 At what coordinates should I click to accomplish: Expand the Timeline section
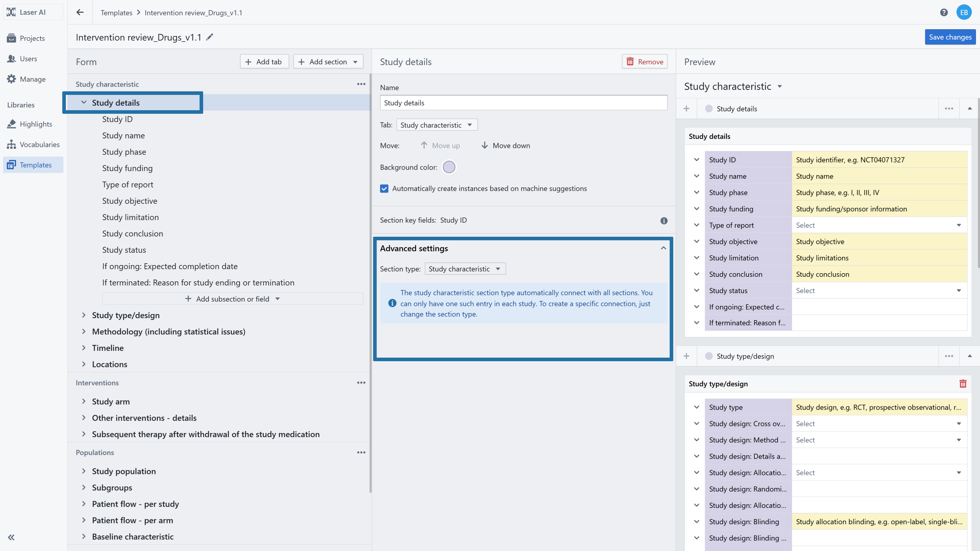tap(84, 347)
